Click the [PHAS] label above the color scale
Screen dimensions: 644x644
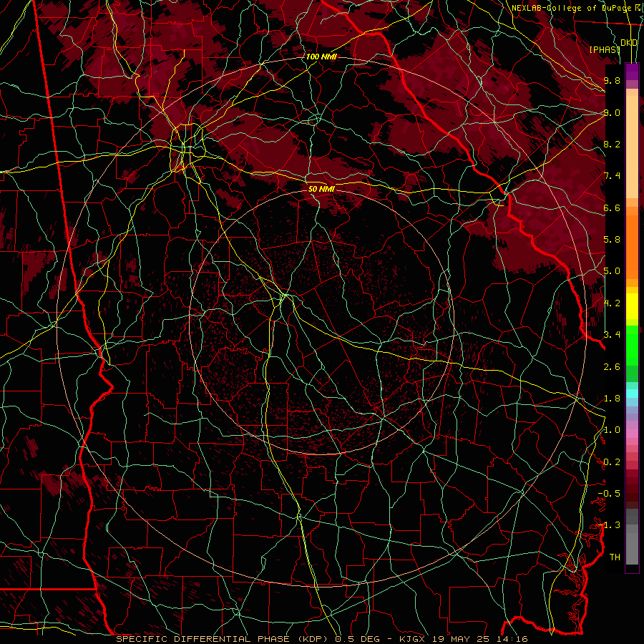(x=605, y=49)
